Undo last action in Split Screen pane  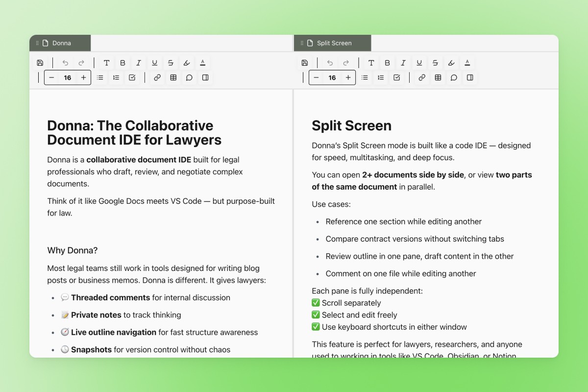(330, 63)
